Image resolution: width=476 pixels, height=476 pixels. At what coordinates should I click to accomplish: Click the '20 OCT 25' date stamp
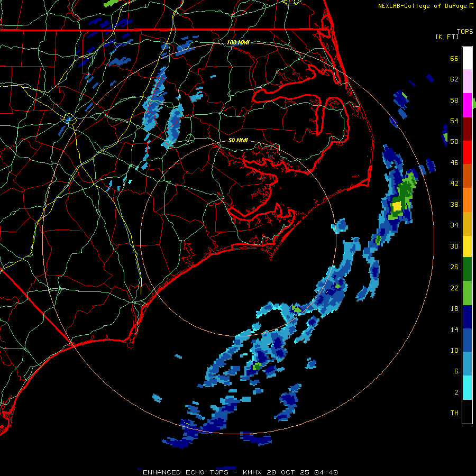pos(288,472)
